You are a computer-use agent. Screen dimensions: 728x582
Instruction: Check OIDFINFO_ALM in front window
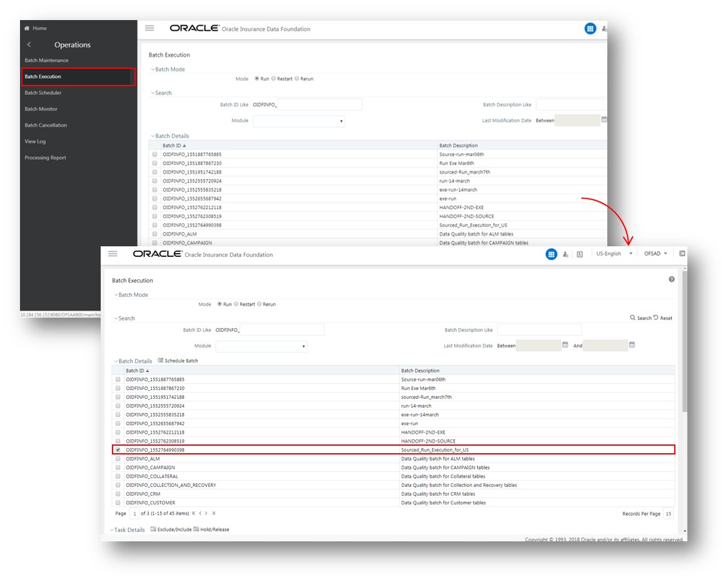(118, 459)
